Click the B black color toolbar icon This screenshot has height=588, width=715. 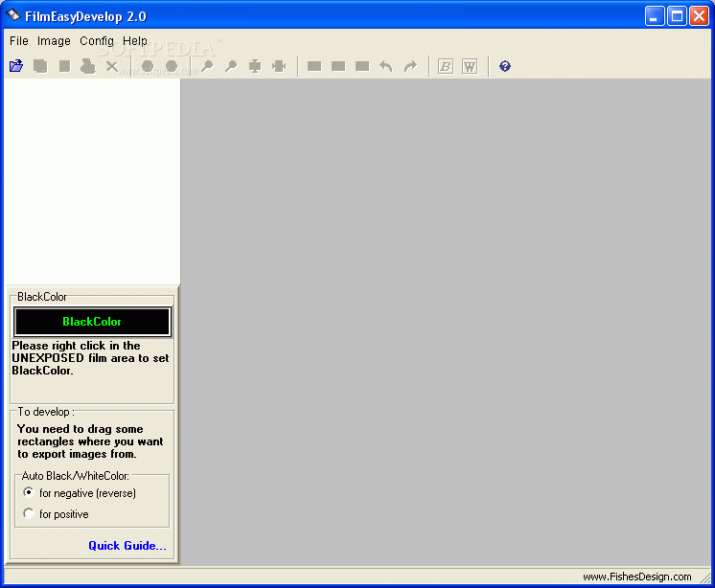[446, 66]
